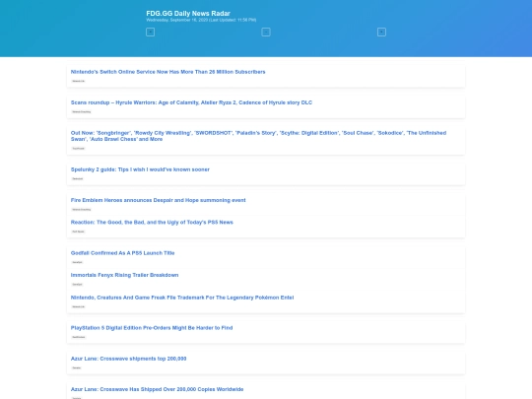Open Azur Lane: Crosswave shipments top 200,000
This screenshot has width=532, height=399.
coord(129,359)
